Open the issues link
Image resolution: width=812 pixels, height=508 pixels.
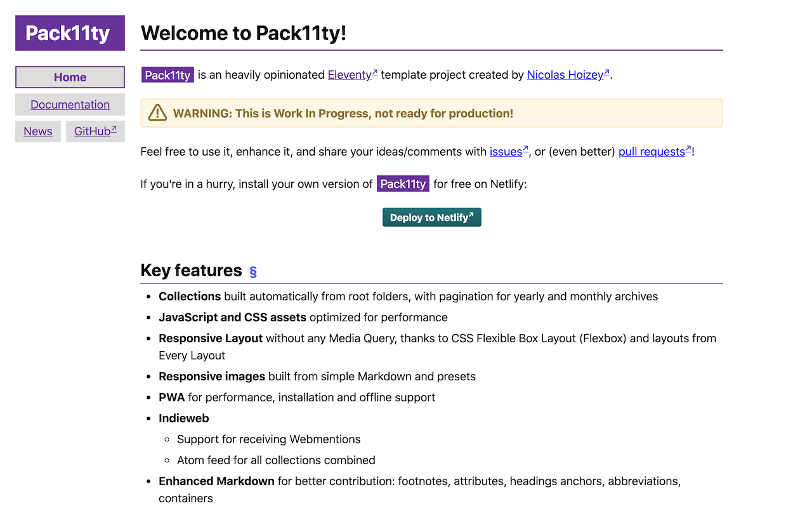coord(509,152)
